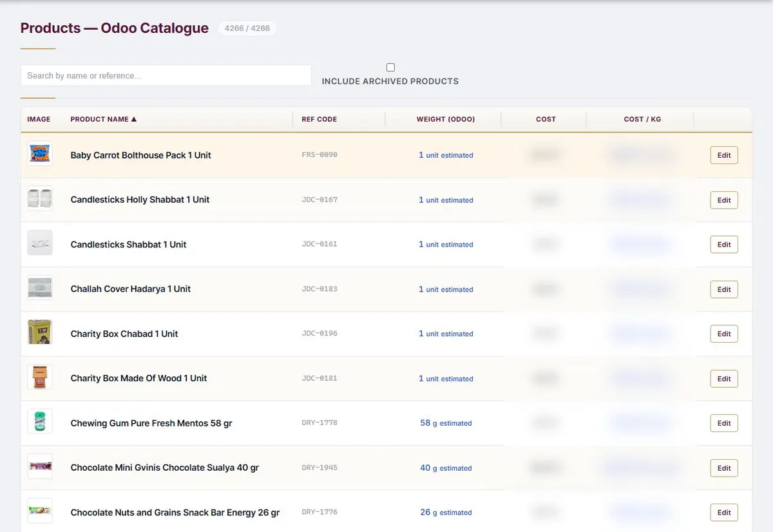Edit Charity Box Chabad product
The image size is (773, 532).
[724, 334]
